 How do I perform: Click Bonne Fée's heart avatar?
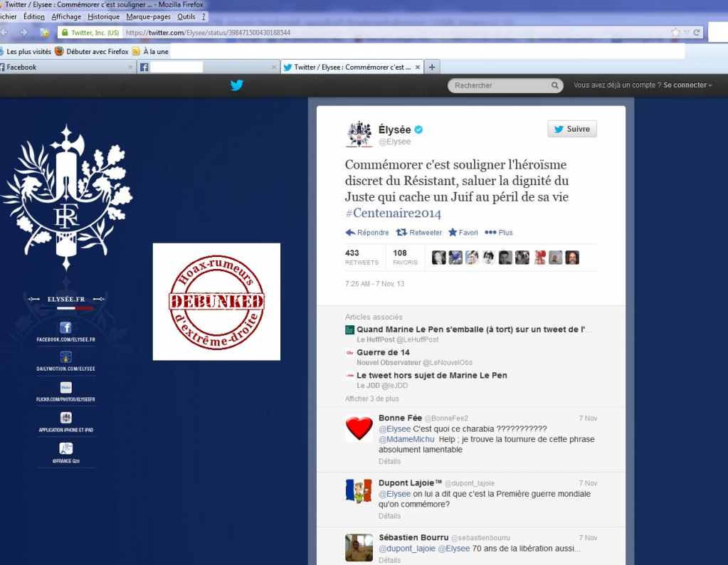359,428
